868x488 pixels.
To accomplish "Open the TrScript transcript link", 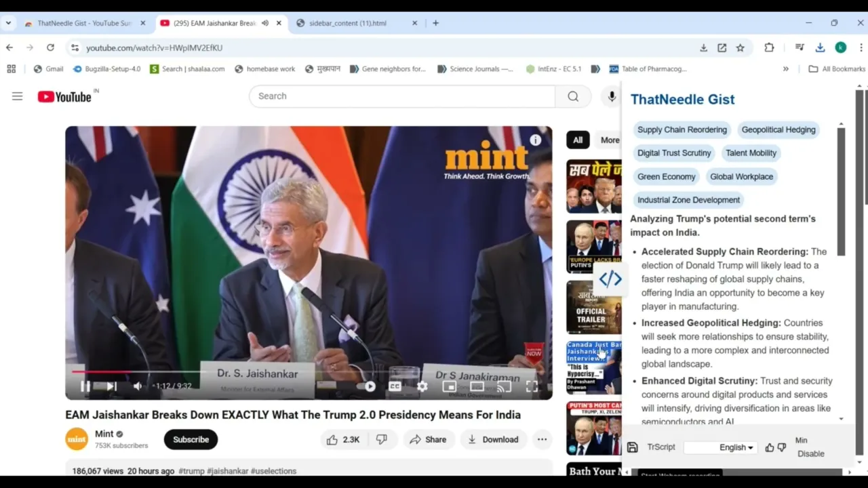I will point(660,447).
